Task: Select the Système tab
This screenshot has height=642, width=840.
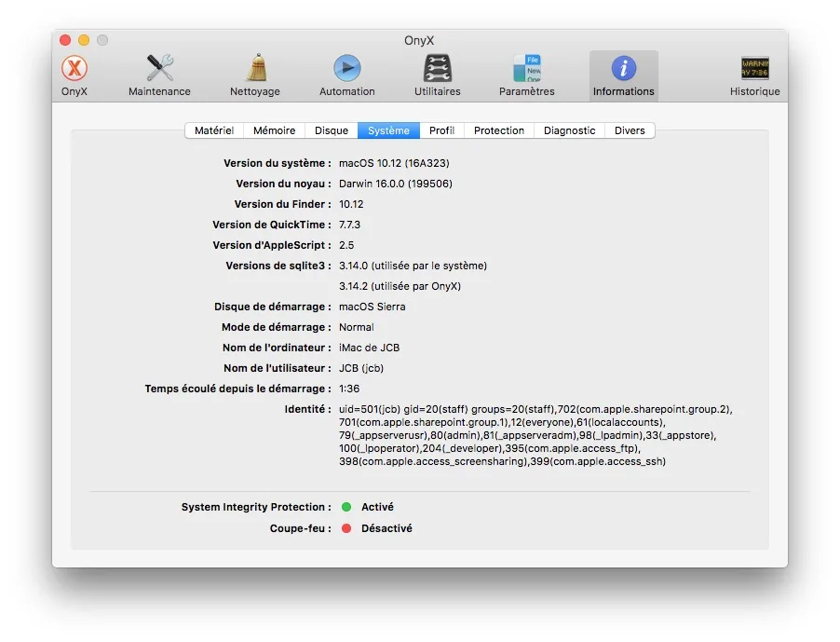Action: click(x=388, y=130)
